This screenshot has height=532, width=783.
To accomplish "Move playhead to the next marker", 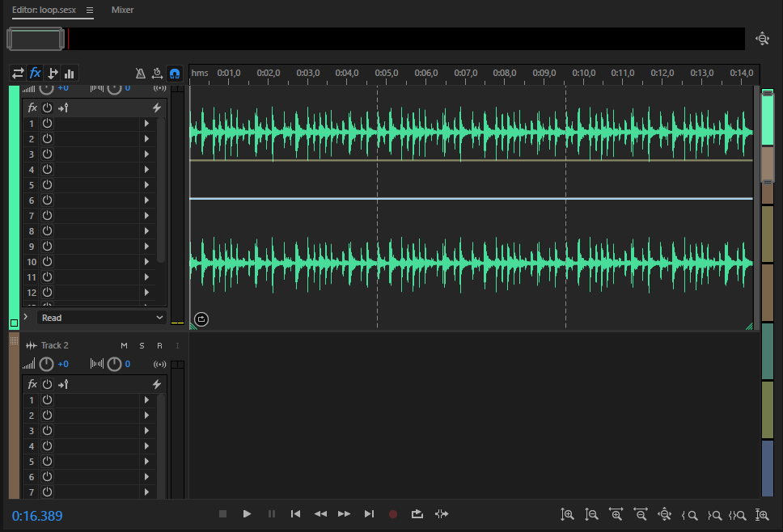I will tap(369, 513).
